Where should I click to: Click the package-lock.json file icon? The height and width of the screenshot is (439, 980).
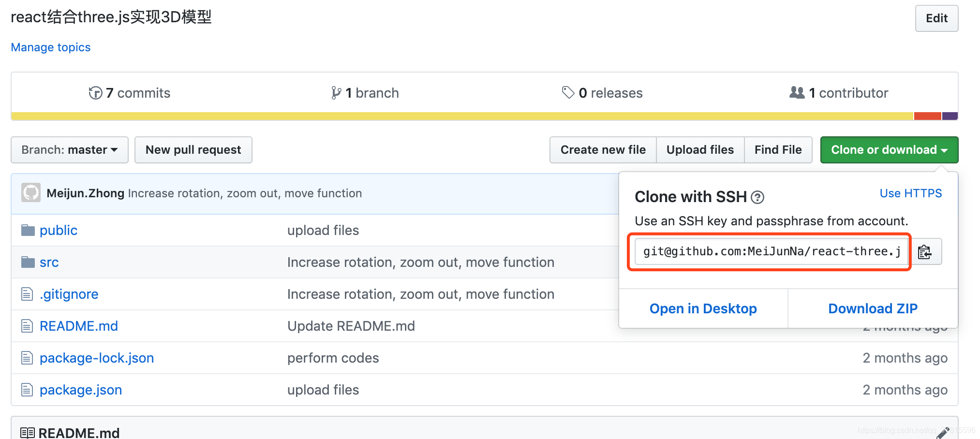pyautogui.click(x=27, y=358)
